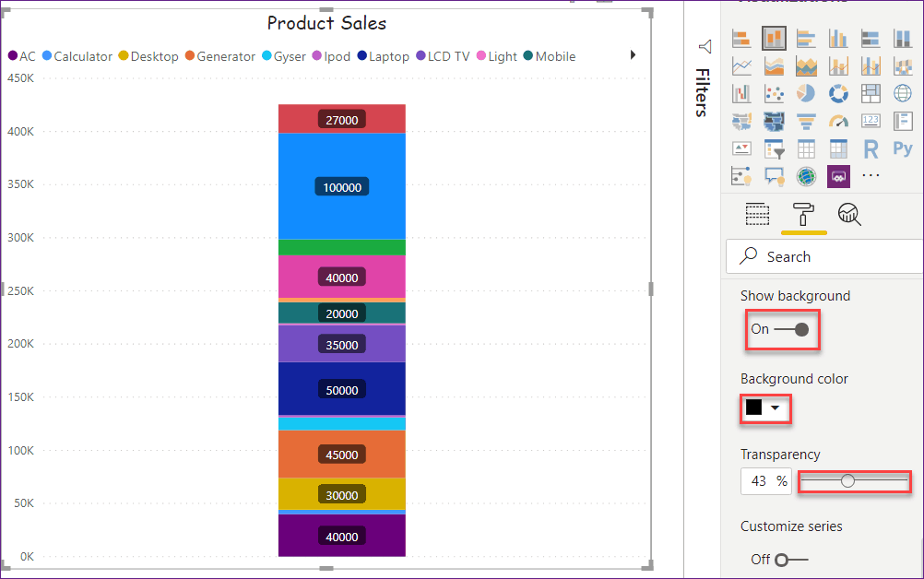Image resolution: width=924 pixels, height=579 pixels.
Task: Open the Analytics pane tab
Action: pos(848,214)
